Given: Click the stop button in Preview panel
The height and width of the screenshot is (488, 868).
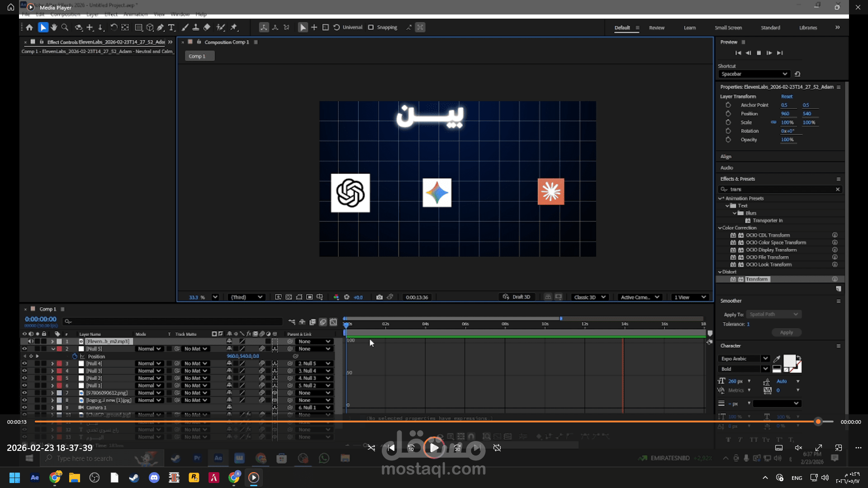Looking at the screenshot, I should pyautogui.click(x=759, y=53).
